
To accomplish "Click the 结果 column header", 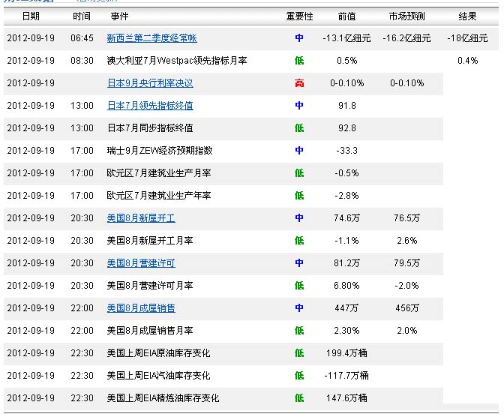I will click(467, 16).
